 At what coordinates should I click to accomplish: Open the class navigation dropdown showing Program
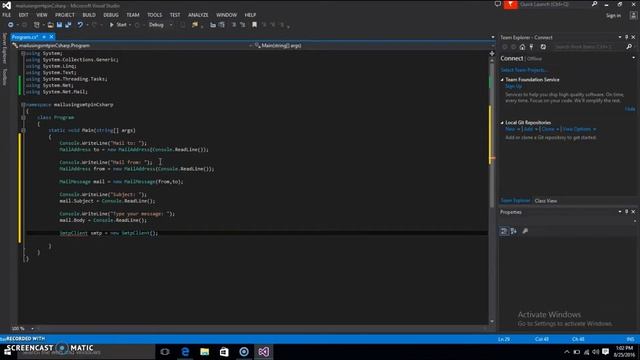click(x=133, y=45)
